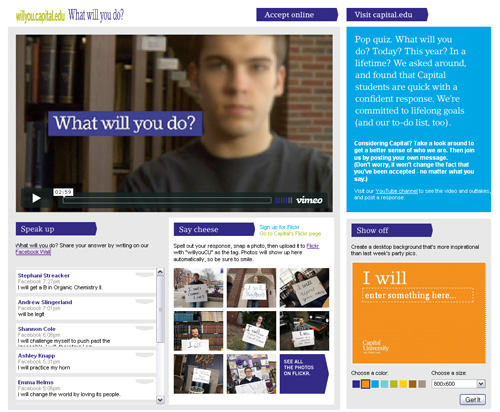Choose the light blue color swatch

[x=375, y=384]
